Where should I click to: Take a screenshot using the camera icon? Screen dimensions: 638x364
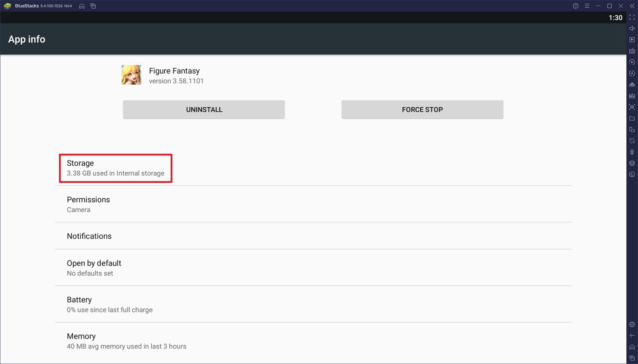pyautogui.click(x=632, y=107)
